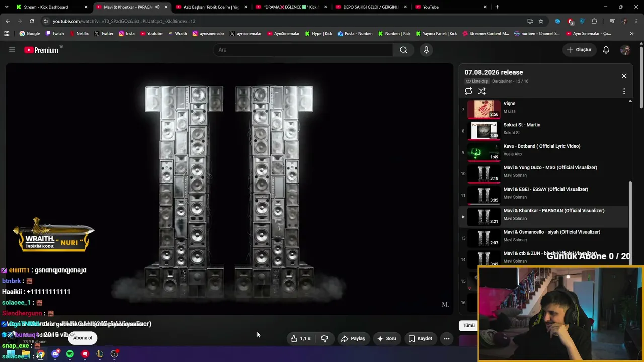Dislike the video with thumbs down
Screen dimensions: 644x362
coord(325,339)
